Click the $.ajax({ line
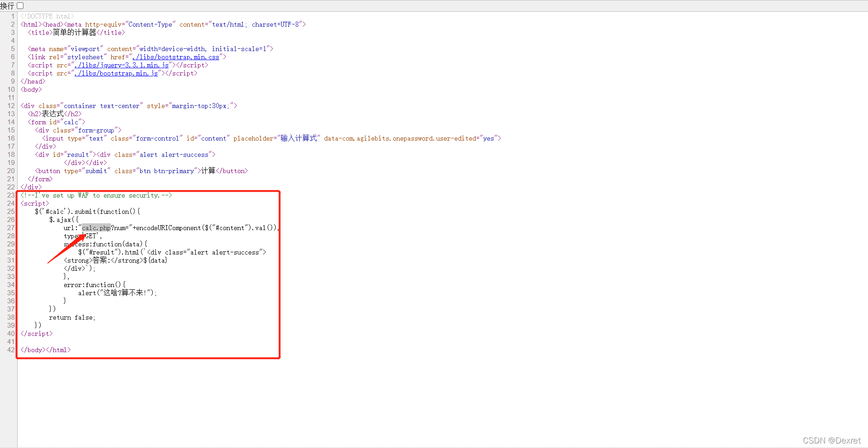 pos(64,220)
